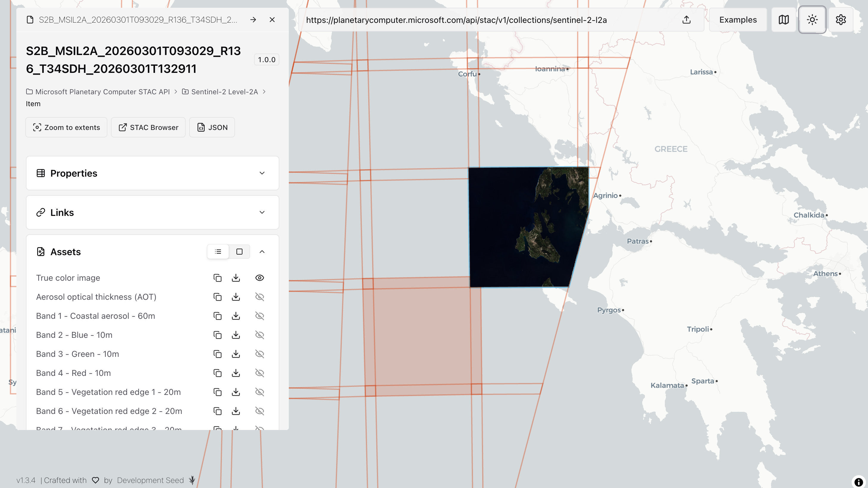
Task: Toggle the light/dark theme sun icon
Action: 812,20
